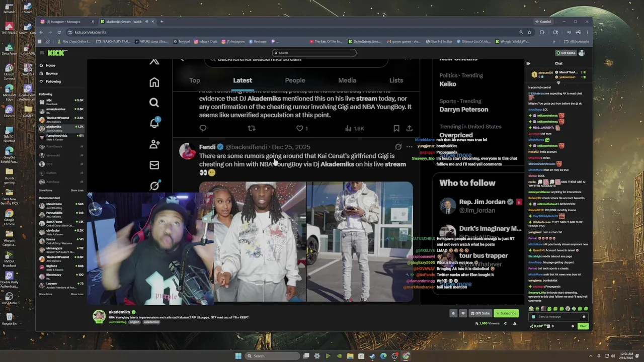
Task: Click the green Subscribe button
Action: tap(506, 313)
